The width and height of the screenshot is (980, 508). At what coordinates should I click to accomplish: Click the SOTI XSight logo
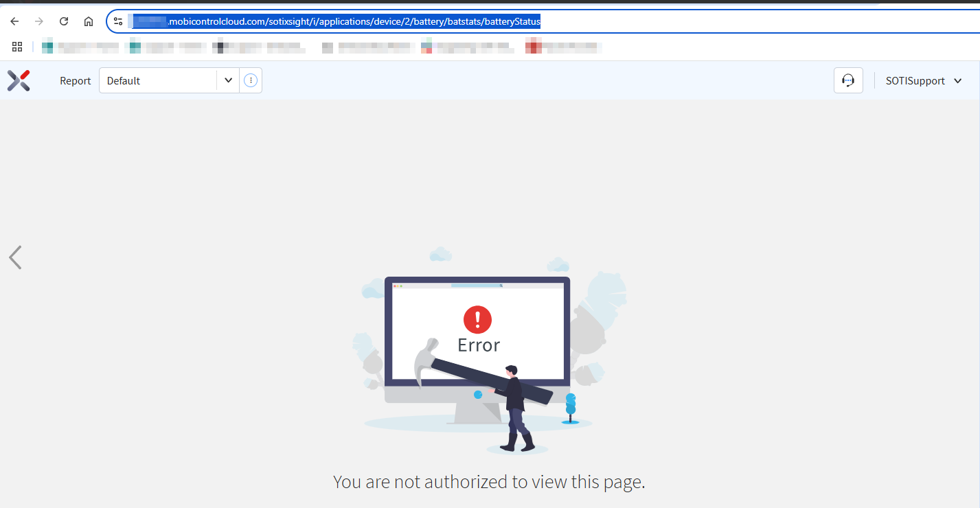(x=19, y=80)
